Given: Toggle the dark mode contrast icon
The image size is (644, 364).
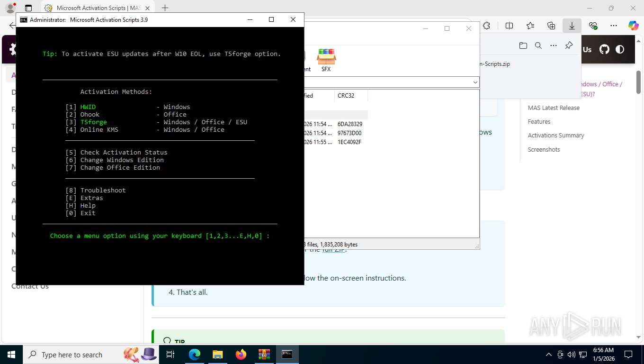Looking at the screenshot, I should tap(620, 49).
